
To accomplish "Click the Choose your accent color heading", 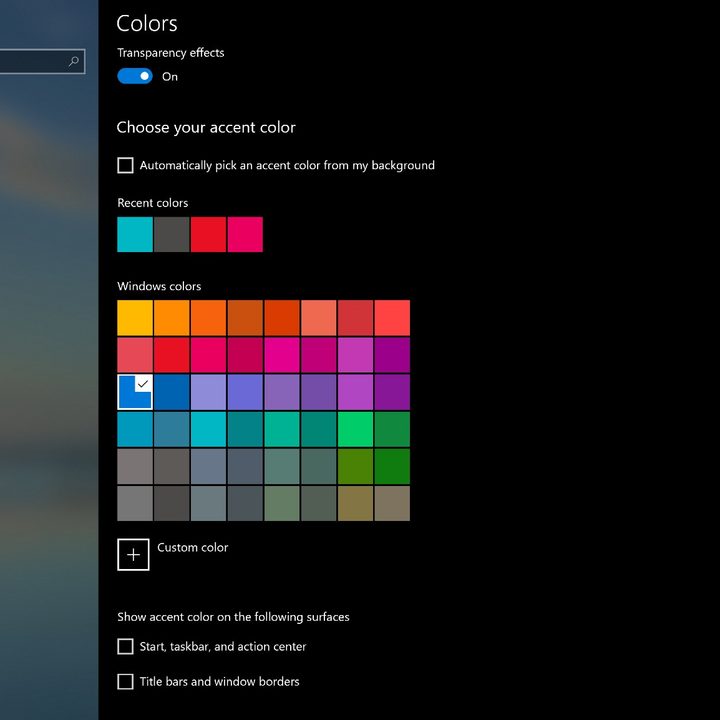I will point(206,127).
